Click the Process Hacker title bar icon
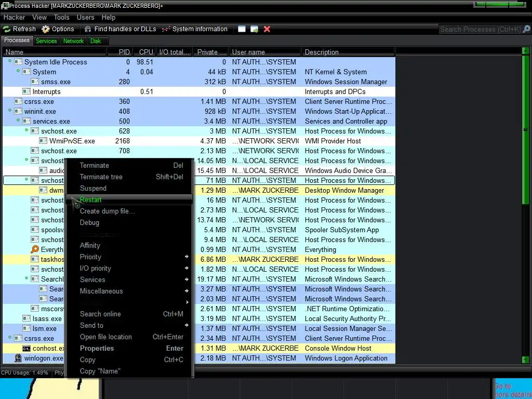The width and height of the screenshot is (532, 399). point(5,5)
